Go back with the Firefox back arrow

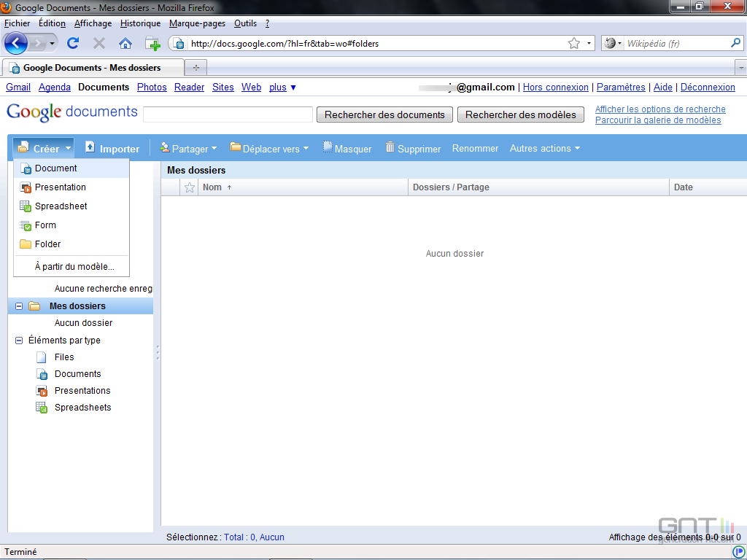coord(15,44)
